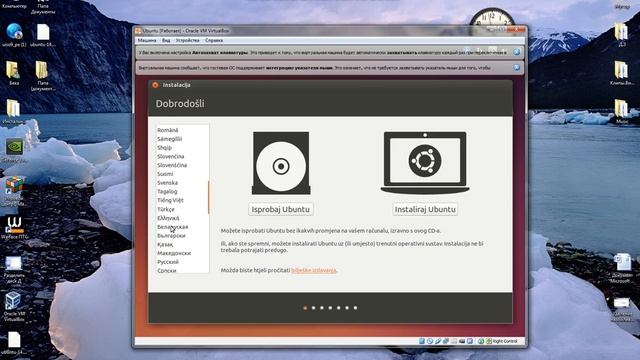Open the Машина menu in VirtualBox
The height and width of the screenshot is (360, 640).
147,40
